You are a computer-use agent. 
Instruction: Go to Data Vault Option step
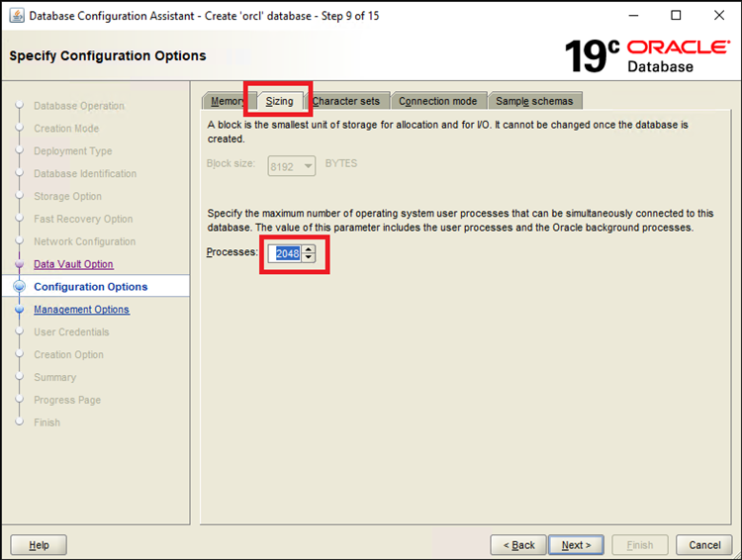pos(73,264)
